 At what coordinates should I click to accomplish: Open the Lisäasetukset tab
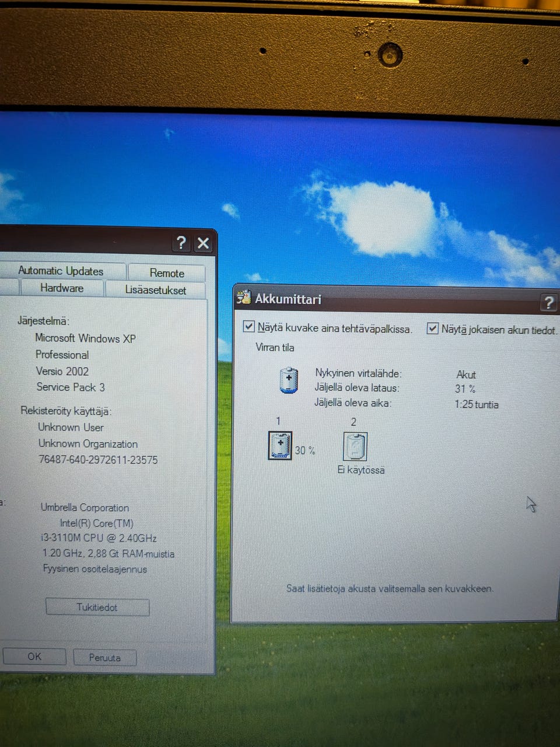point(156,290)
